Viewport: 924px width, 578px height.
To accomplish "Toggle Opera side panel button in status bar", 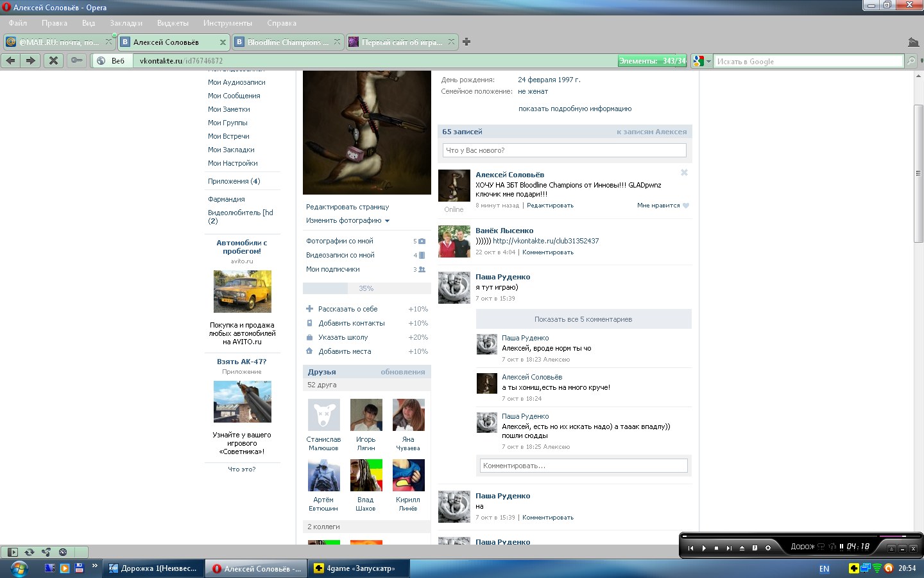I will (12, 552).
